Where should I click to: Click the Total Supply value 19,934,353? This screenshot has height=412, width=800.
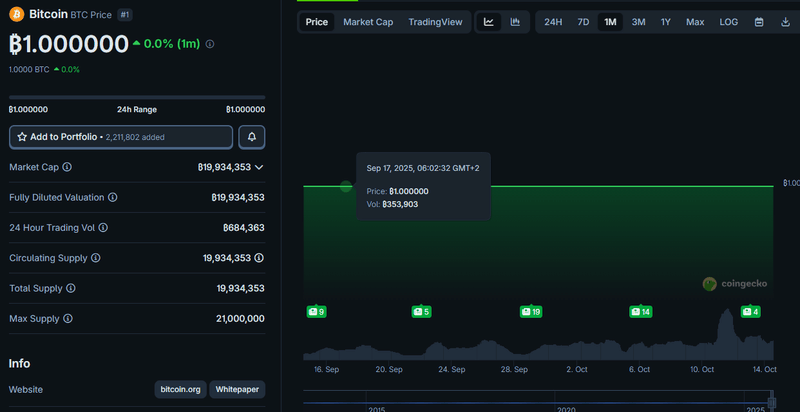[240, 288]
